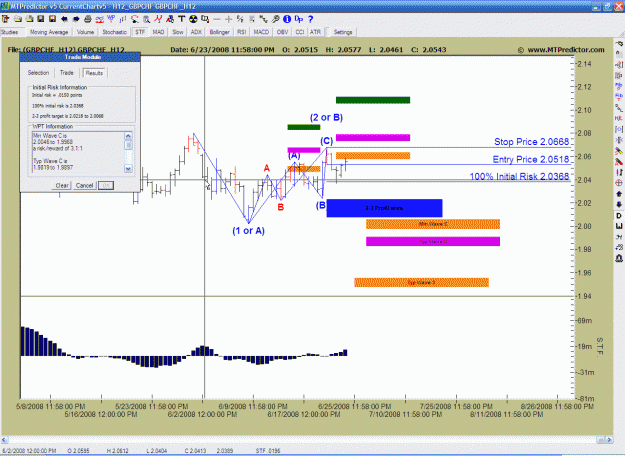Click the red zigzag line toolbar icon

pyautogui.click(x=158, y=19)
